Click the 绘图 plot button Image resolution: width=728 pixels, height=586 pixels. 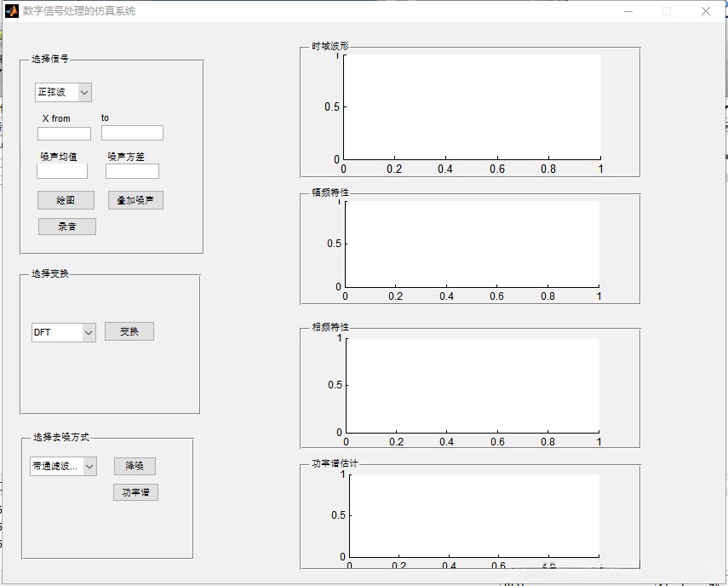point(66,200)
